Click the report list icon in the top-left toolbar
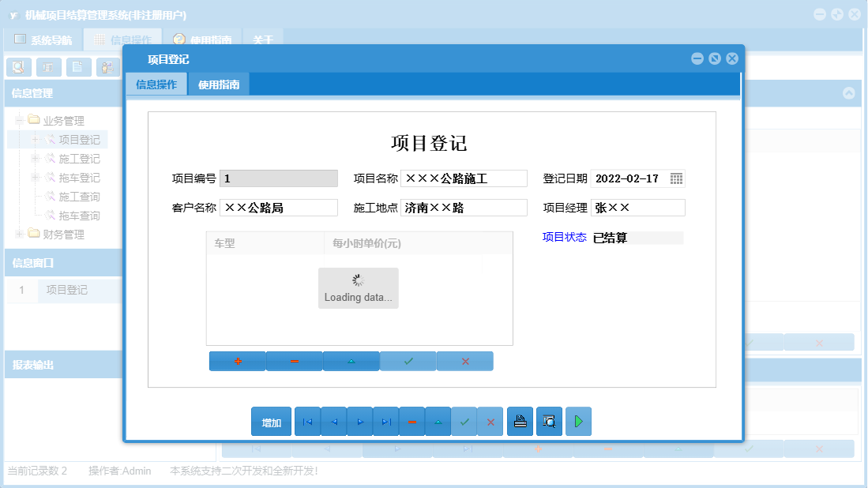The width and height of the screenshot is (868, 488). coord(47,67)
